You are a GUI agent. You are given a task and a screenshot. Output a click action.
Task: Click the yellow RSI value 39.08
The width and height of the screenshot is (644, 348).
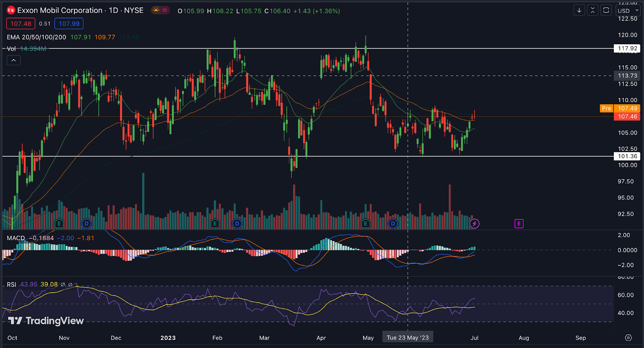click(49, 284)
